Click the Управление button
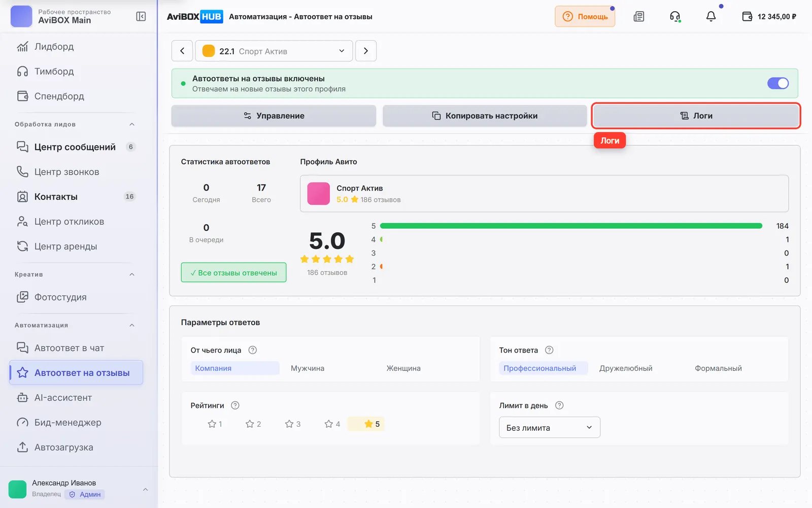This screenshot has width=812, height=508. tap(274, 116)
